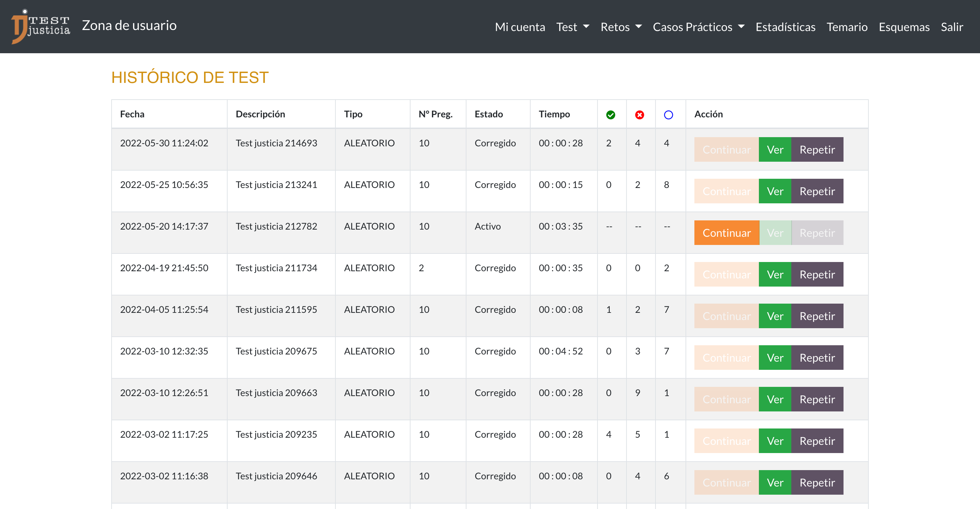This screenshot has height=509, width=980.
Task: Click Salir to log out
Action: (x=952, y=27)
